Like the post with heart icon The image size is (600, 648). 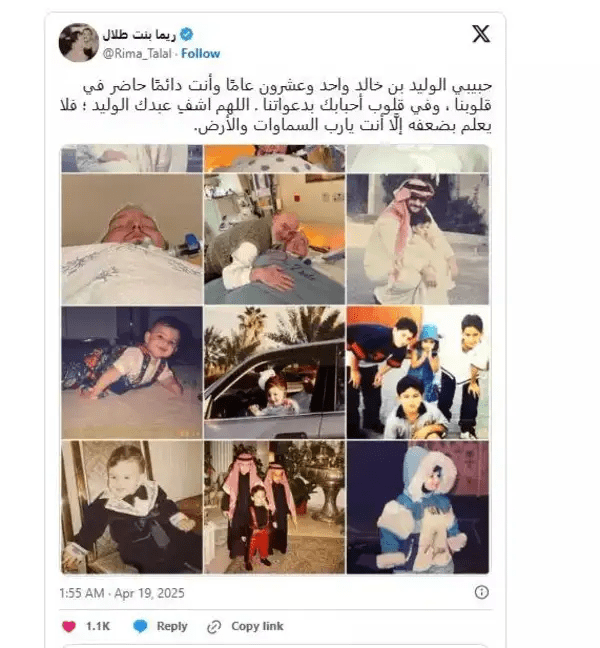click(x=69, y=626)
